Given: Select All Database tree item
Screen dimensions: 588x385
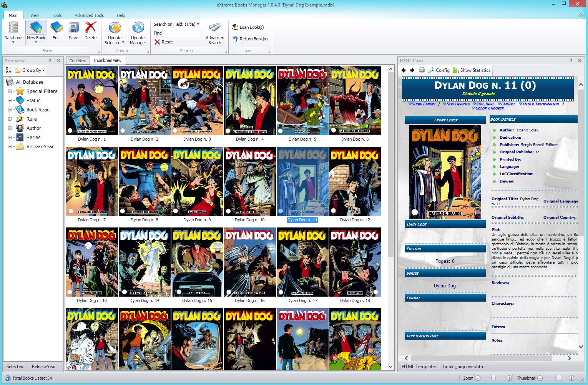Looking at the screenshot, I should pos(30,82).
